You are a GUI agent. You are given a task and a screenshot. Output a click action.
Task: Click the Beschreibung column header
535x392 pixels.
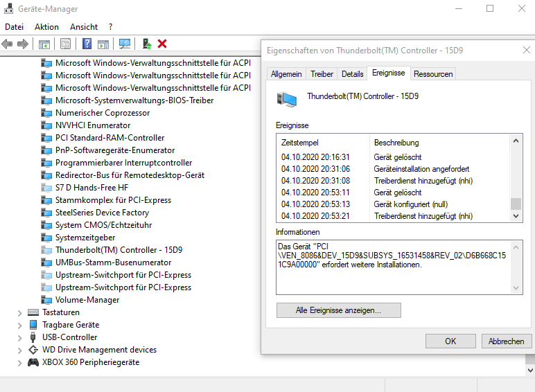(440, 143)
